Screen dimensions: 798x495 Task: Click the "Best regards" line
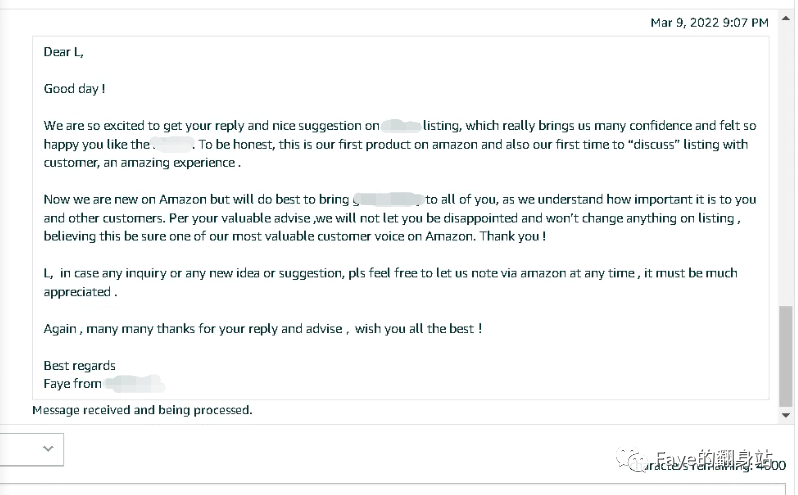80,365
